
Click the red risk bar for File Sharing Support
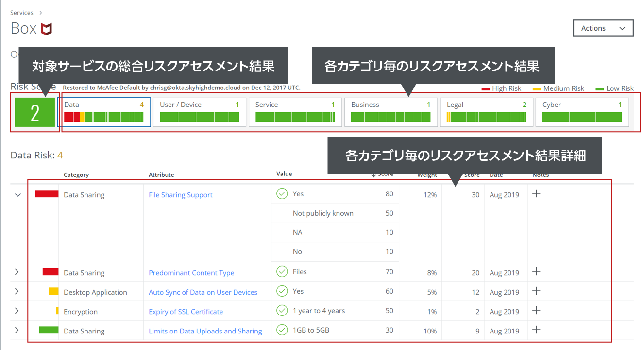[47, 194]
